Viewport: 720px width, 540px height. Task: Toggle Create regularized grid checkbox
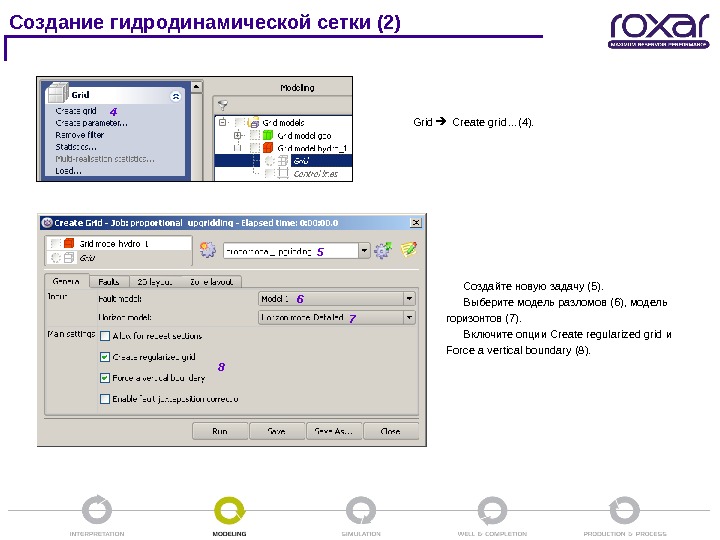coord(105,357)
